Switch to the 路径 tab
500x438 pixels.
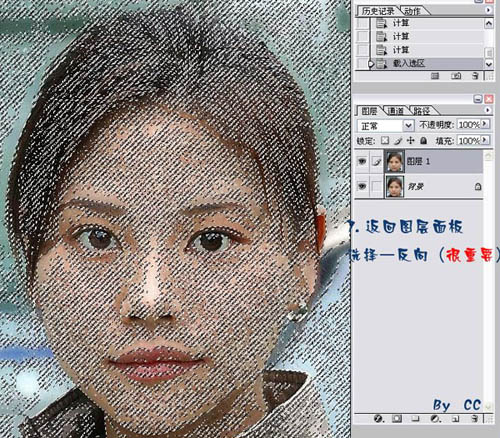point(421,111)
